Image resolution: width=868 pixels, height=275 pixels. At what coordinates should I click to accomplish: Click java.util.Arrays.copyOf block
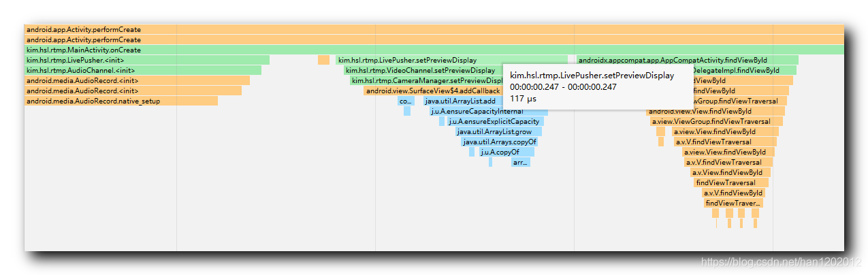500,142
